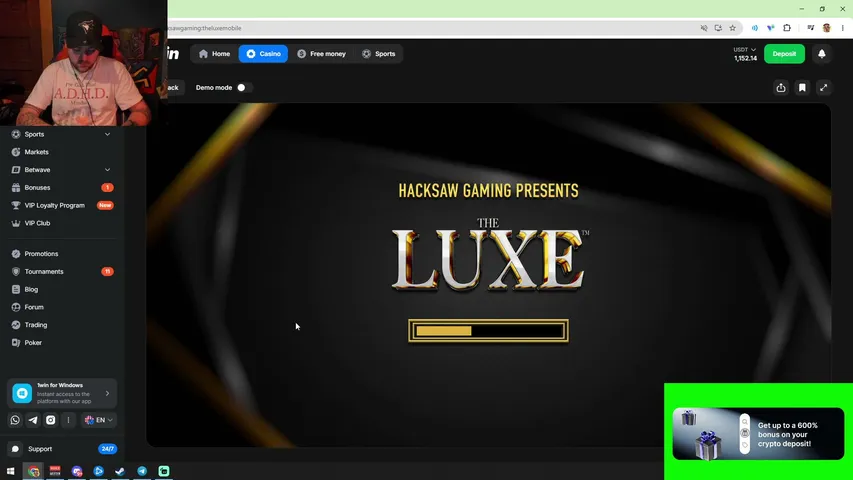Screen dimensions: 853x480
Task: Expand the Sports sidebar chevron
Action: tap(107, 134)
